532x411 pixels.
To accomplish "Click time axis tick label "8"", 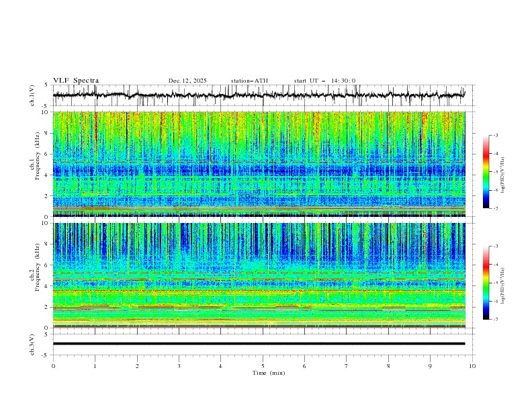I will 388,366.
